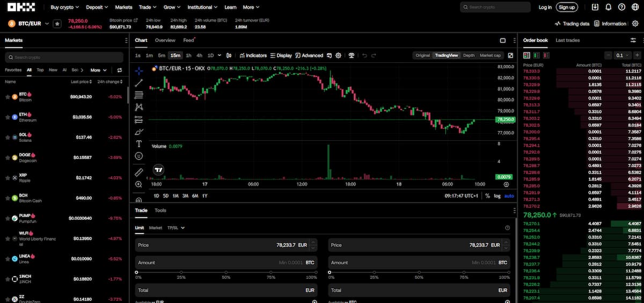This screenshot has width=644, height=303.
Task: Switch chart to Original view
Action: [x=423, y=55]
